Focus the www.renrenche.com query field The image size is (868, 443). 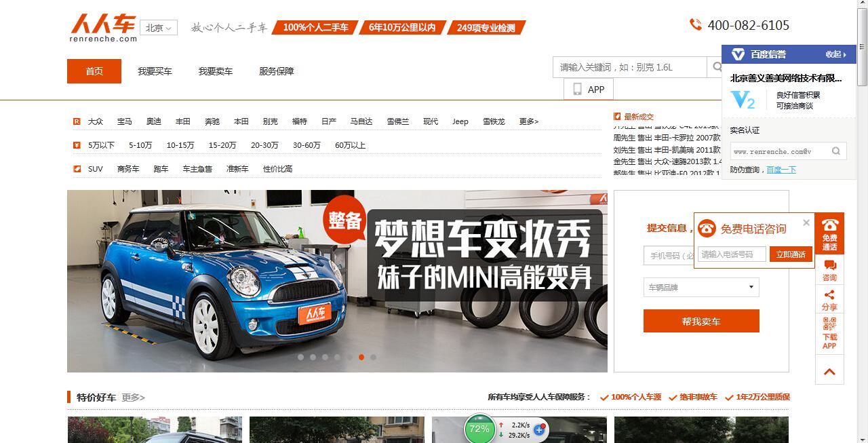click(x=778, y=151)
